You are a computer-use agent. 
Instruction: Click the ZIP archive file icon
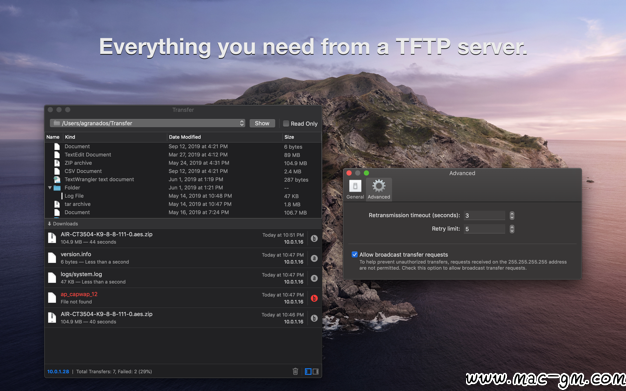(57, 163)
